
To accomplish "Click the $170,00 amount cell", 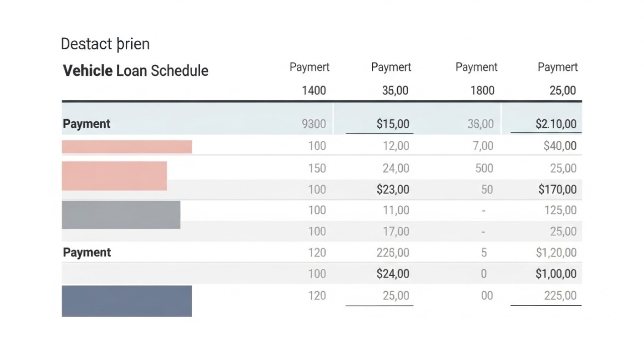I will 557,190.
